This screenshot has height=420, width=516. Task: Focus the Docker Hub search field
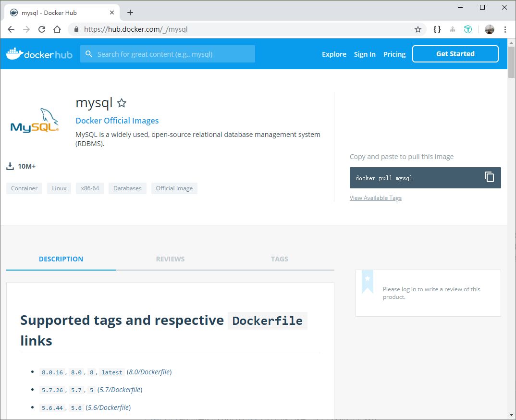pos(168,54)
